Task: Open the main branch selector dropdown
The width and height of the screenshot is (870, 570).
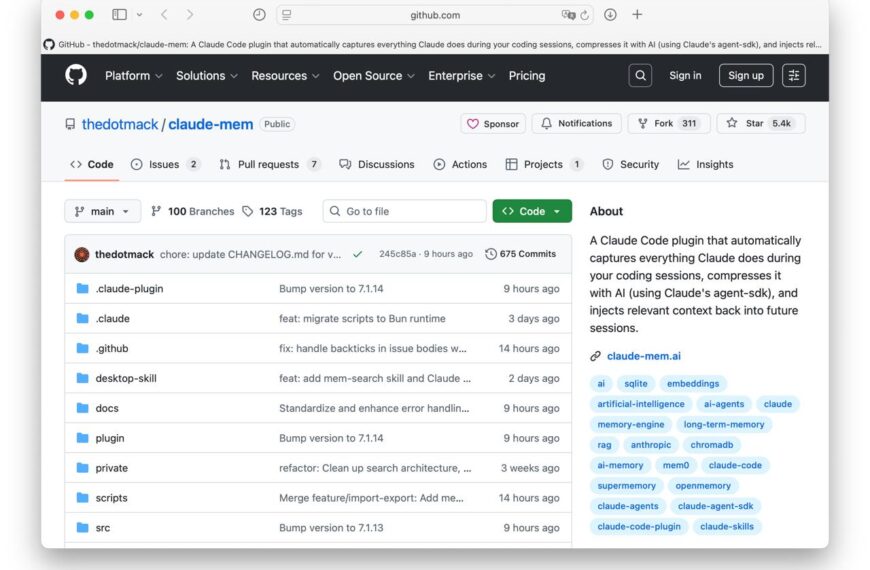Action: pos(103,211)
